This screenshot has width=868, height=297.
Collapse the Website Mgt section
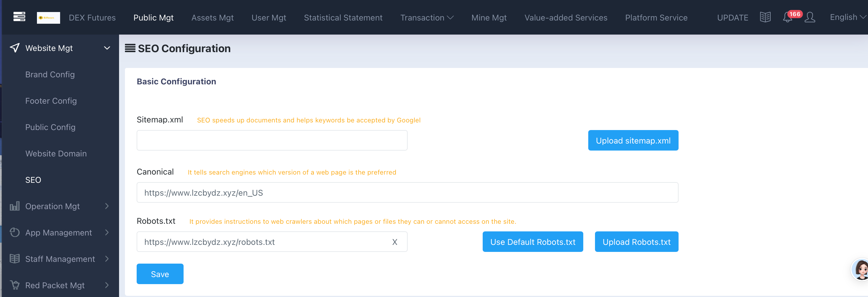point(107,48)
